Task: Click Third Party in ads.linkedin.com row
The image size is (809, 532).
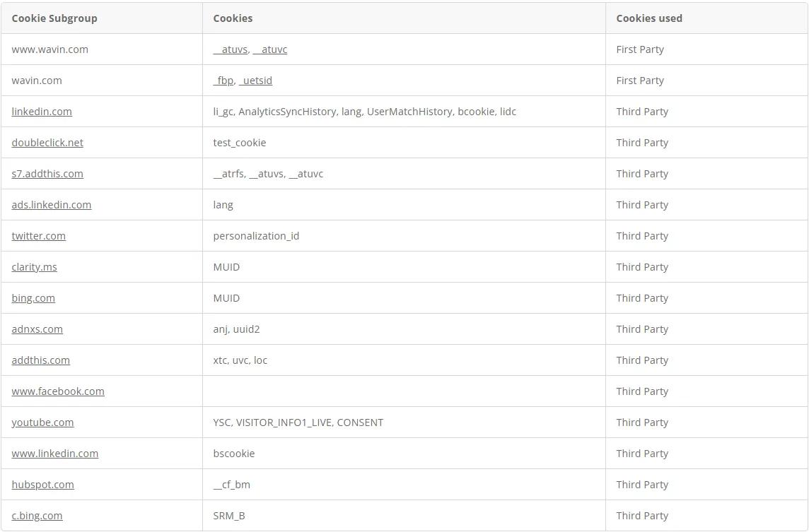Action: click(642, 205)
